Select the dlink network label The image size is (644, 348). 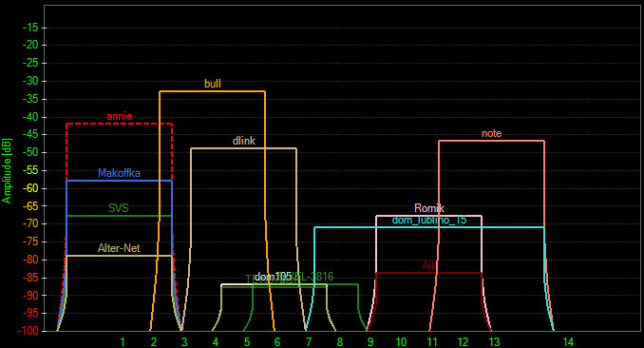244,141
